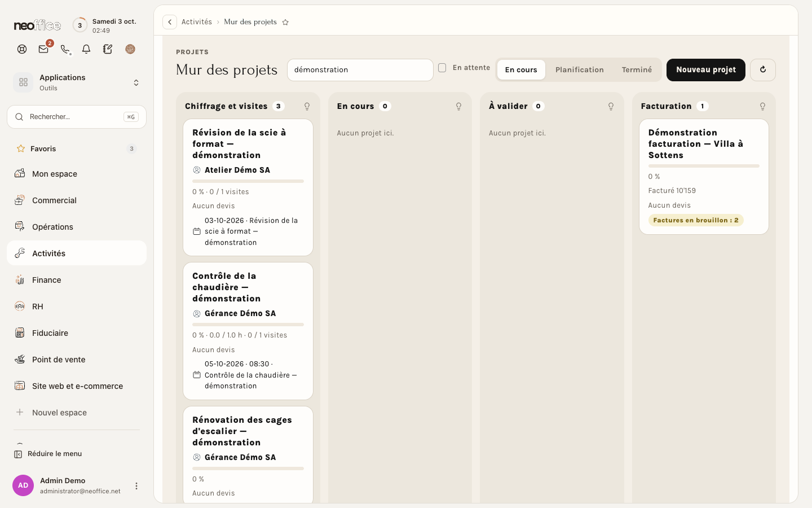Open Favoris in the sidebar
The width and height of the screenshot is (812, 508).
click(x=77, y=148)
